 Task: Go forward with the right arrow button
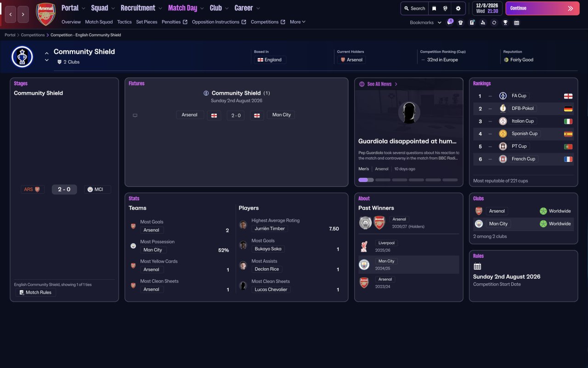(x=23, y=14)
